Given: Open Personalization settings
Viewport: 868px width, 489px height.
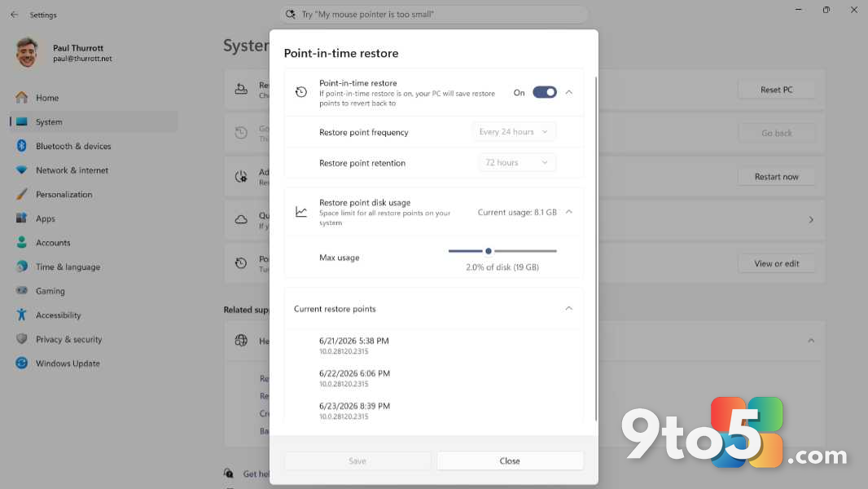Looking at the screenshot, I should (x=94, y=195).
